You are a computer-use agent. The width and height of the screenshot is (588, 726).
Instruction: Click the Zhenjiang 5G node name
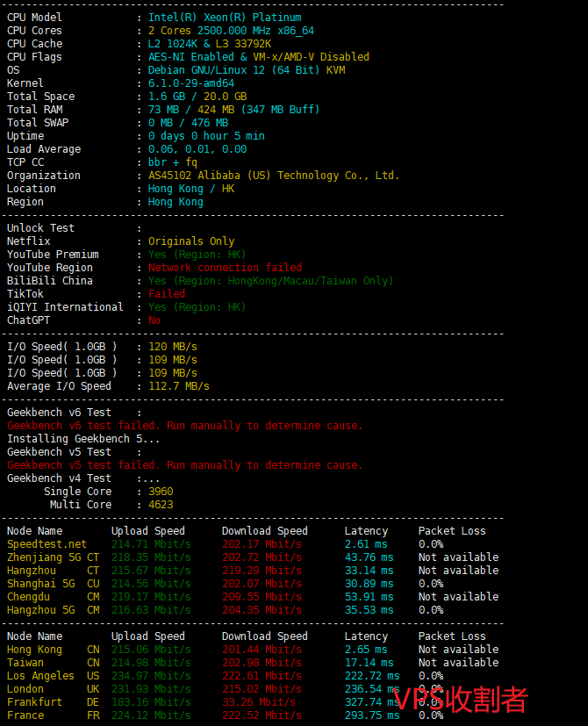(x=41, y=557)
